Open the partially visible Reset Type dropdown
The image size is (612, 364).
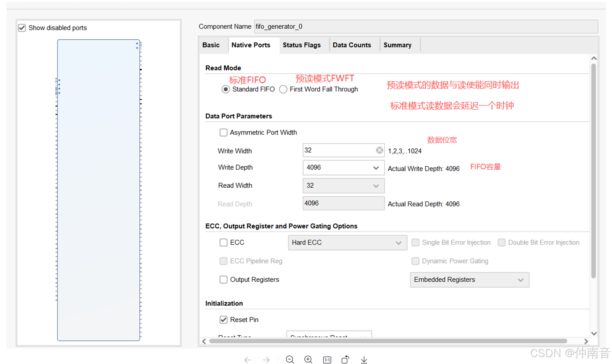point(329,334)
